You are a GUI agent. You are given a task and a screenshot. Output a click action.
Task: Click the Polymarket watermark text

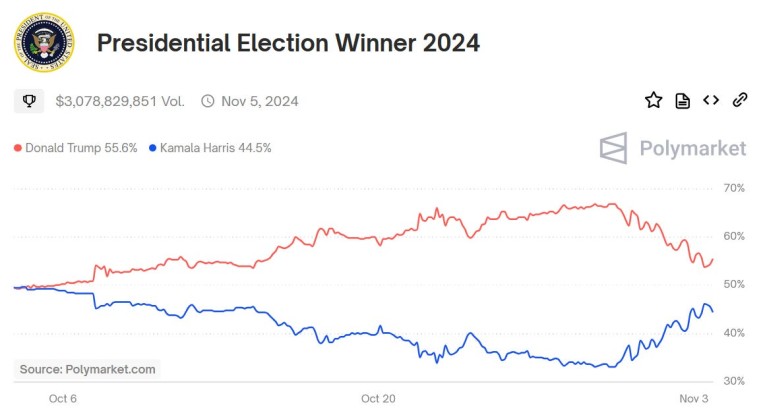(692, 148)
